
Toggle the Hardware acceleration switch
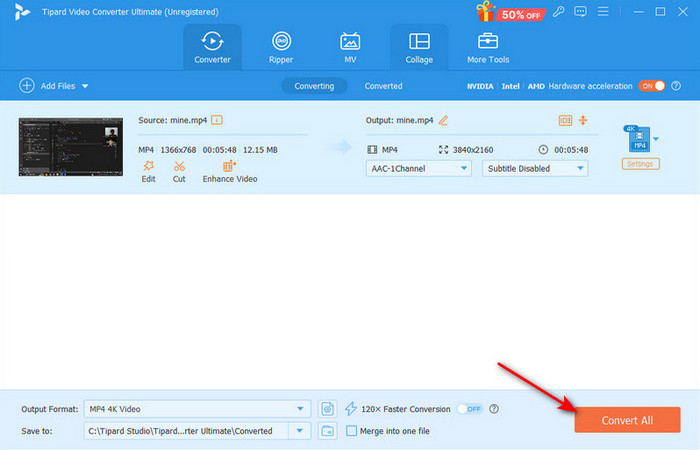651,86
